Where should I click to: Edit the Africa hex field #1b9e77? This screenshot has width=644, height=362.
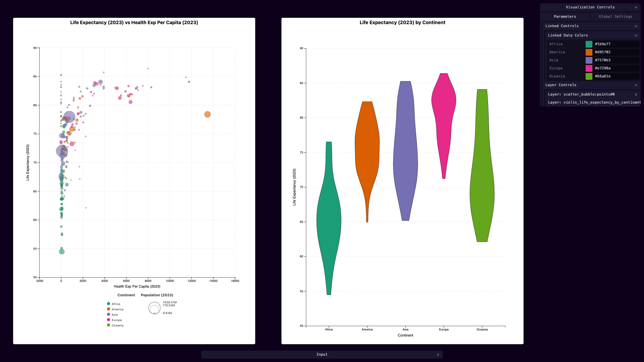coord(616,44)
